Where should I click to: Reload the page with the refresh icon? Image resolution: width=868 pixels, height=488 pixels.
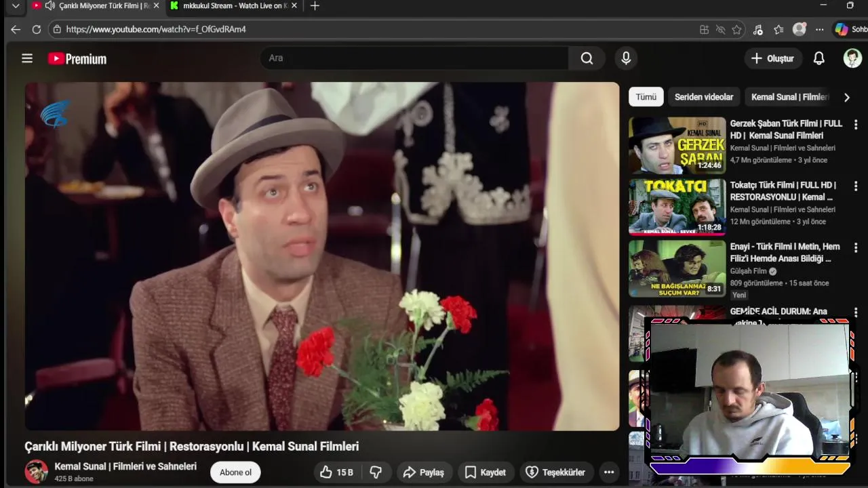click(37, 29)
